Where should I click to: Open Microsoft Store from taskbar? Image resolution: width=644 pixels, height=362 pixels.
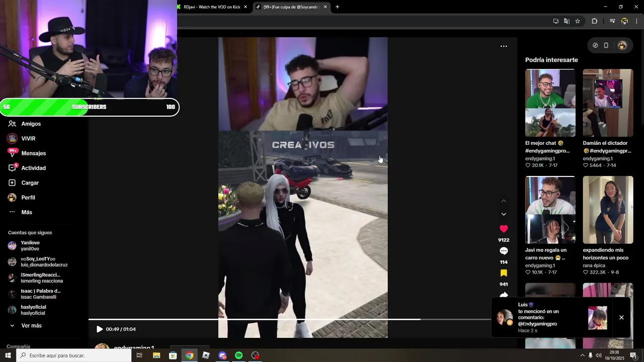pos(173,355)
